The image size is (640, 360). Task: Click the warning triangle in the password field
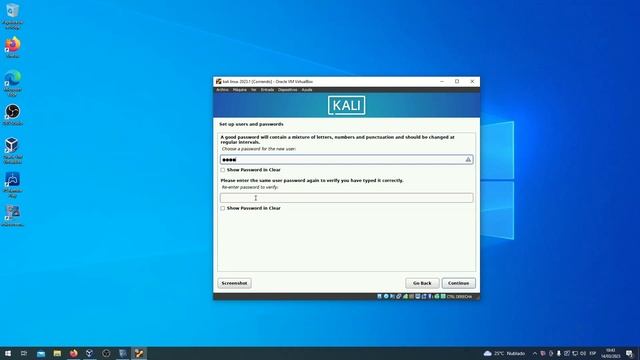pyautogui.click(x=468, y=160)
